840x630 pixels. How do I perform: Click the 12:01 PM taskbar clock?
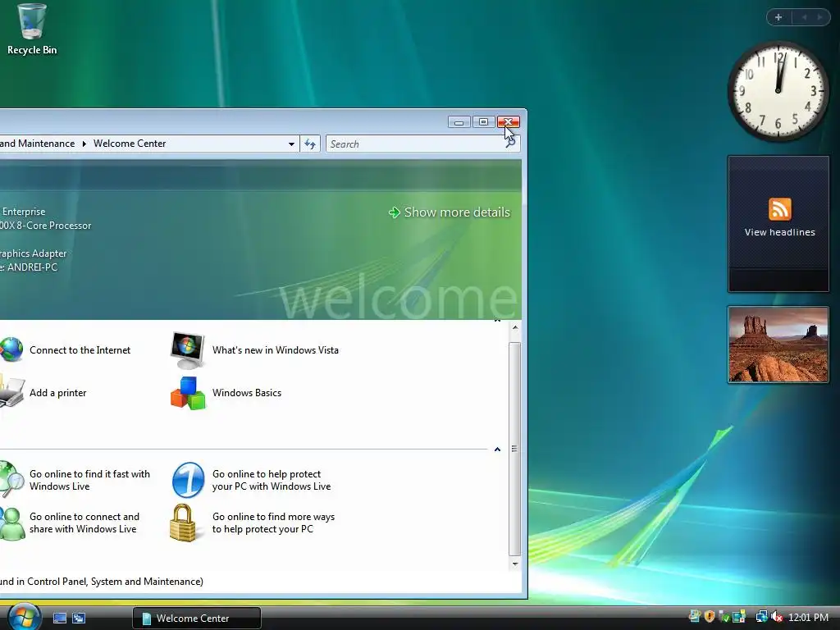point(808,617)
